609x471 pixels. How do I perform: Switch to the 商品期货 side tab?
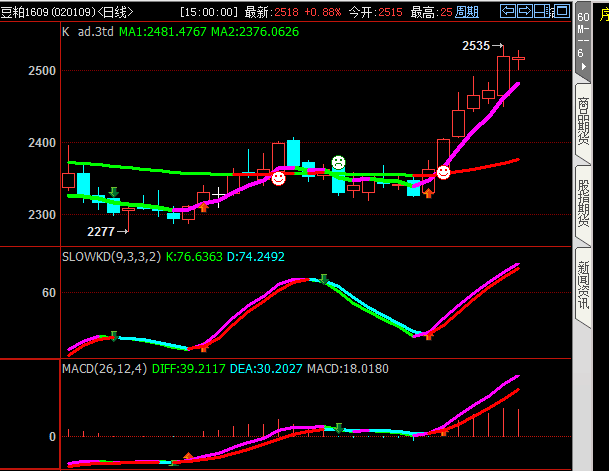point(583,121)
